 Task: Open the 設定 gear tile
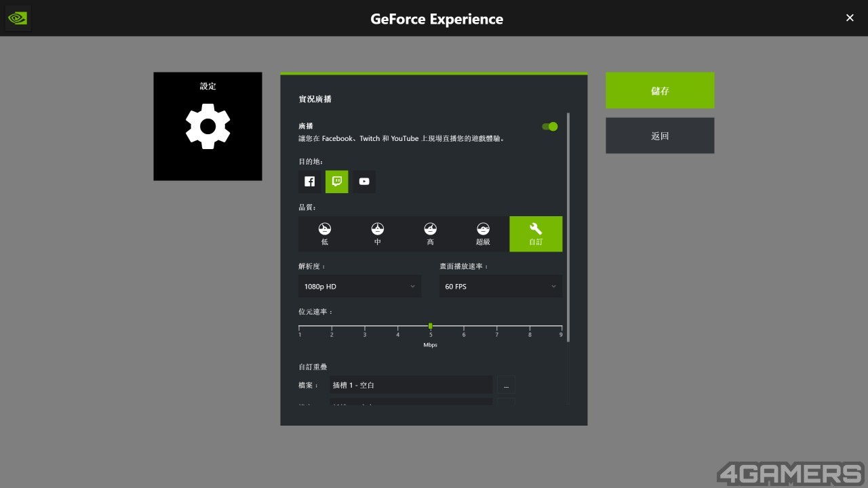(x=208, y=126)
